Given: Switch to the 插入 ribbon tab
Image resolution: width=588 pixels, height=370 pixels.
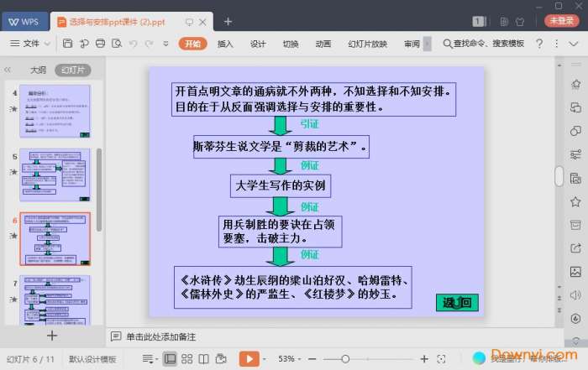Looking at the screenshot, I should pos(225,44).
